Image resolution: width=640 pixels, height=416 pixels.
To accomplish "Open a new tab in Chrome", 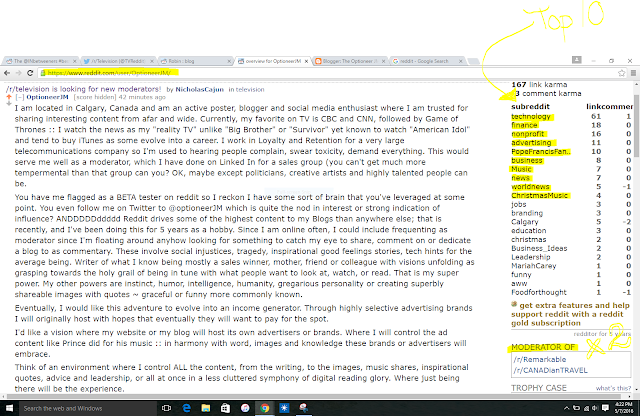I will coord(473,61).
